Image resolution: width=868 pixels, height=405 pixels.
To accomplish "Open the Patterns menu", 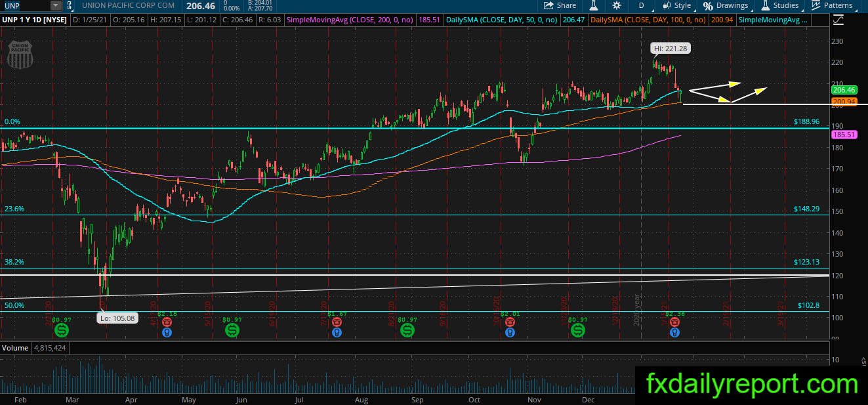I will click(x=832, y=5).
